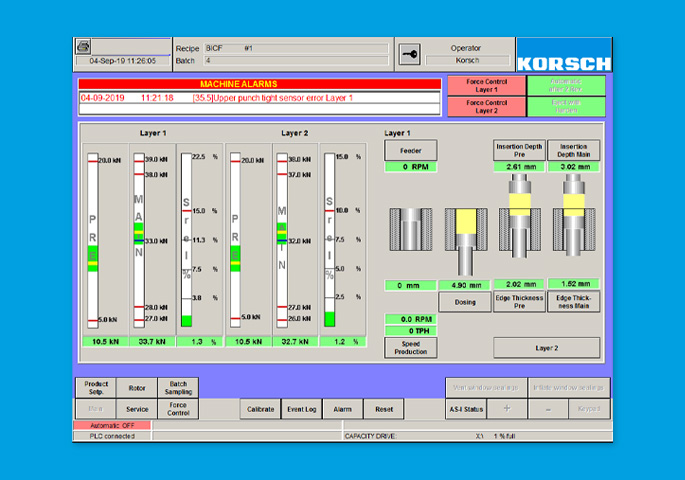
Task: Click the 0 TPH production value
Action: point(411,331)
